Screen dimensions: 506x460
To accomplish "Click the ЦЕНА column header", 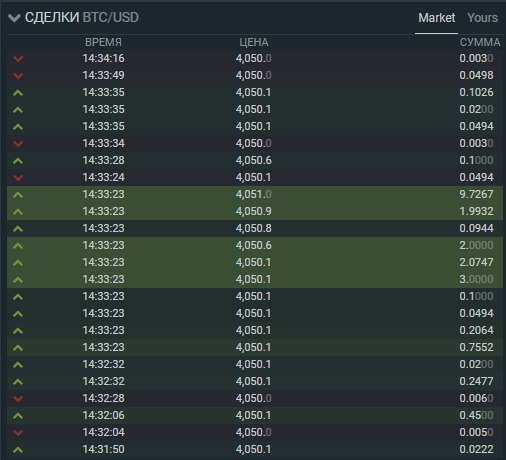I will point(254,42).
